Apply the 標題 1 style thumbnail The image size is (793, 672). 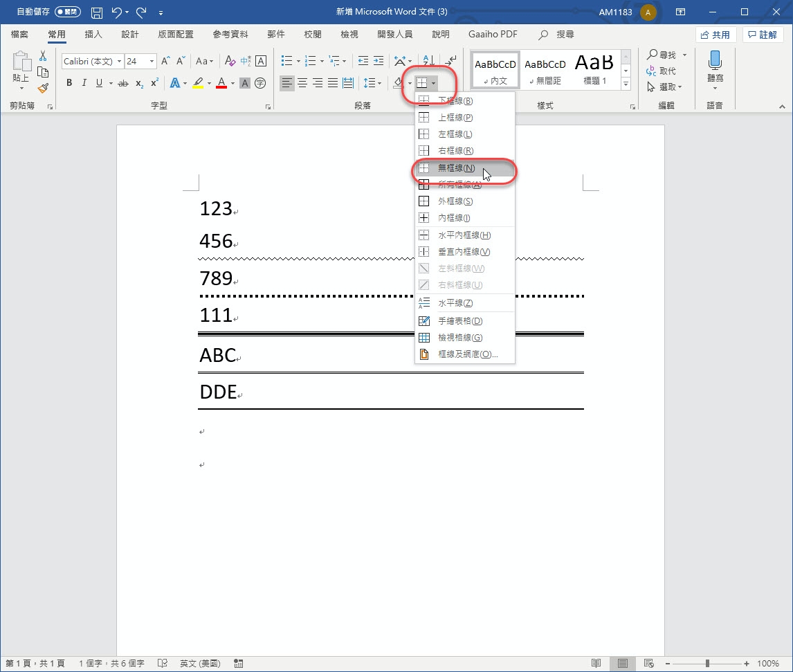594,70
